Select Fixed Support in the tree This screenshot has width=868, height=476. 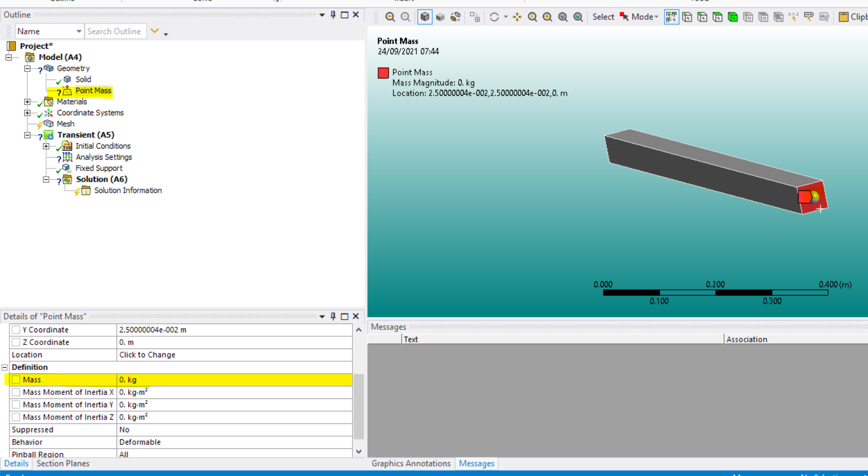pyautogui.click(x=99, y=169)
